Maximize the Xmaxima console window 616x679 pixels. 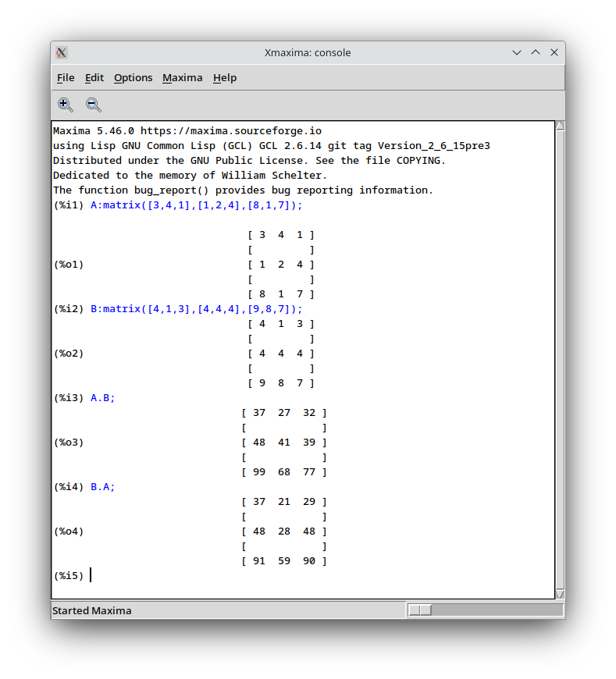[x=536, y=53]
